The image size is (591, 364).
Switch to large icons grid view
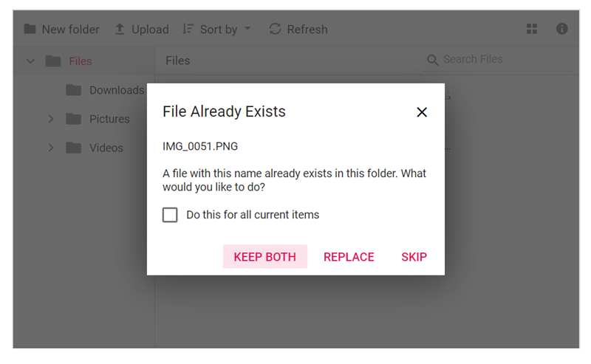tap(532, 29)
